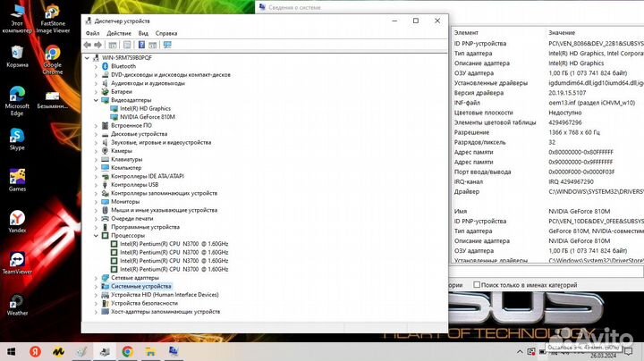This screenshot has width=644, height=361.
Task: Click the Yandex icon in the taskbar
Action: (x=35, y=351)
